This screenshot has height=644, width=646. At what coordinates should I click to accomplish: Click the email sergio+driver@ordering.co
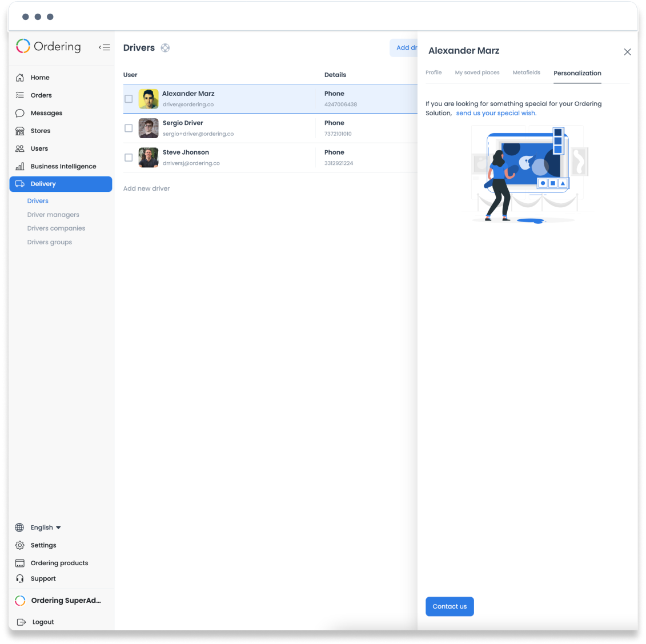[x=198, y=134]
